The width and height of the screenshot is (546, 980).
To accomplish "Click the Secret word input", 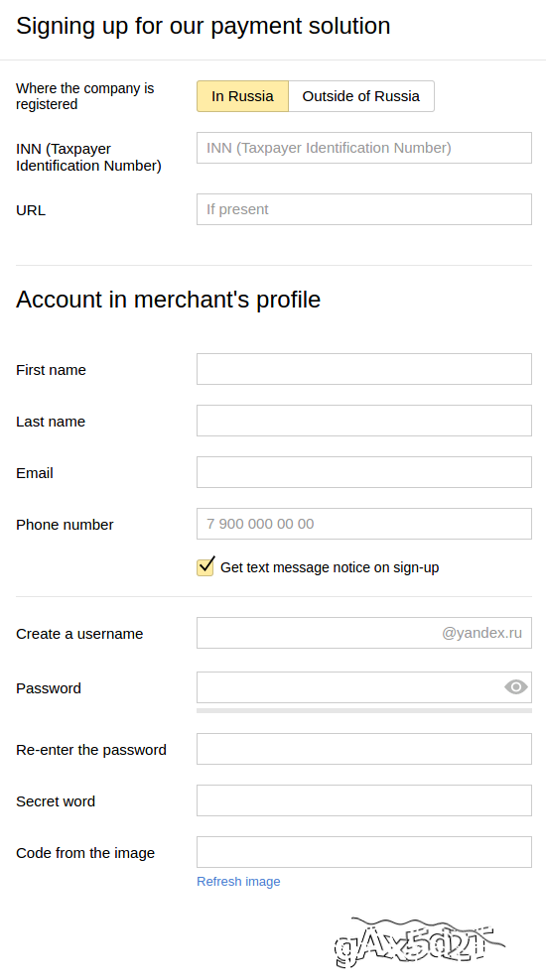I will [364, 800].
